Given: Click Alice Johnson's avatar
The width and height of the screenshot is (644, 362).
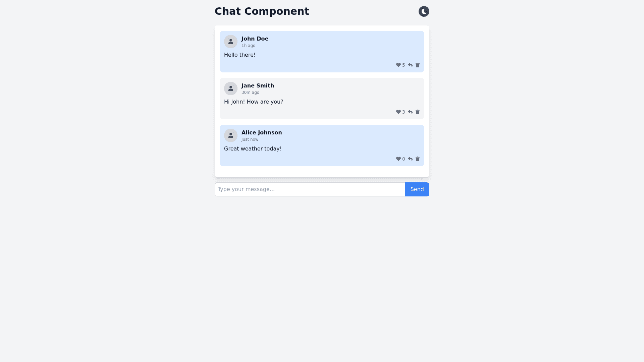Looking at the screenshot, I should (231, 135).
